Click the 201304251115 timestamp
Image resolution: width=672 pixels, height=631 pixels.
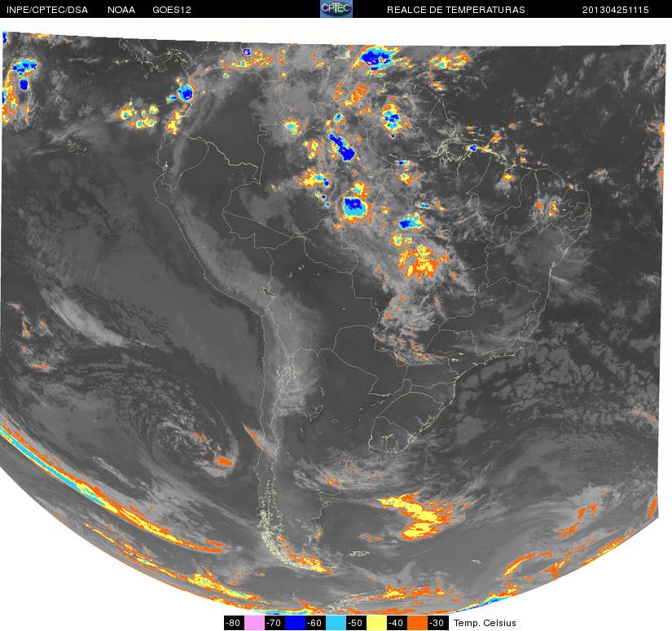pyautogui.click(x=616, y=10)
